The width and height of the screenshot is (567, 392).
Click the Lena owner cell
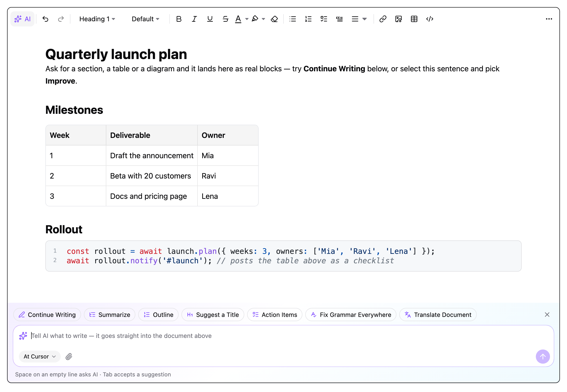click(x=228, y=196)
